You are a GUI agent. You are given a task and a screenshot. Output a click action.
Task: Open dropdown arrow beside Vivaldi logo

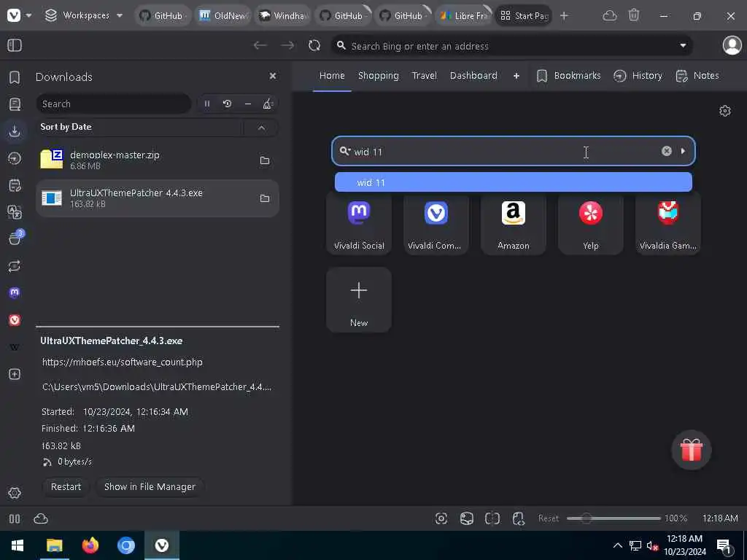pos(29,15)
